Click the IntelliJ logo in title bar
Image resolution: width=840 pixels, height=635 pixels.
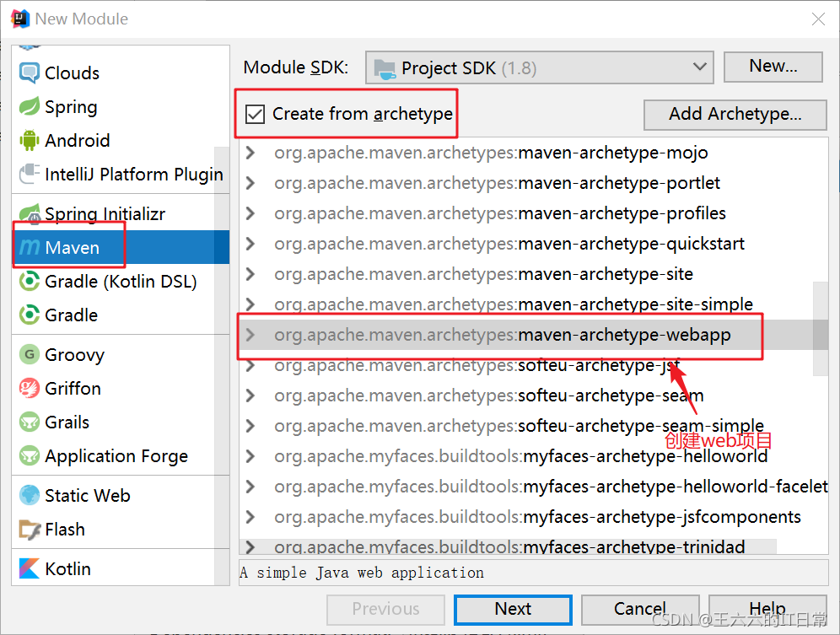(20, 19)
